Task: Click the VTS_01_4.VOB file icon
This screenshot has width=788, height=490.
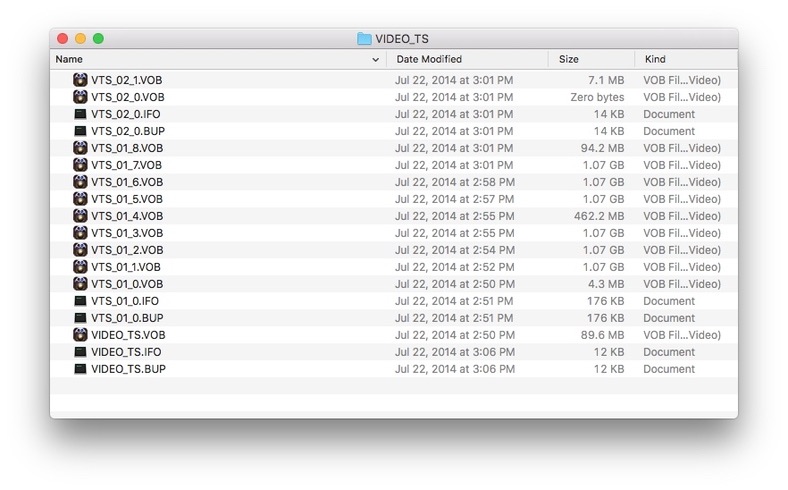Action: (80, 216)
